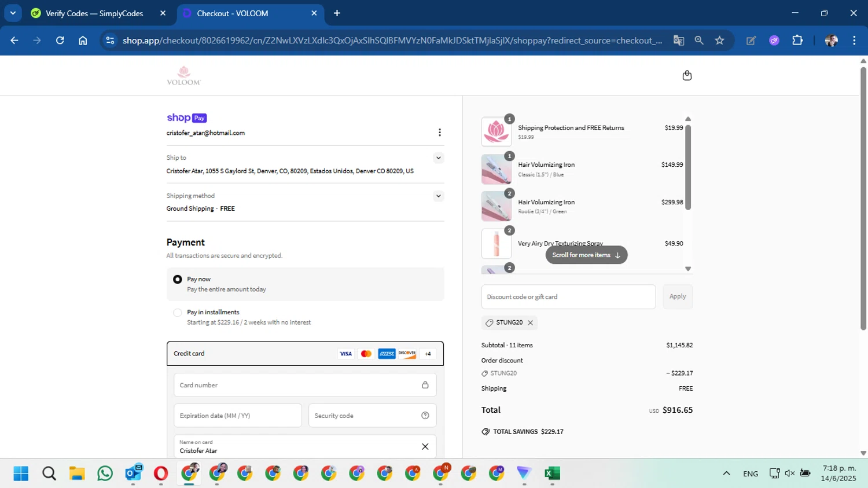Open Outlook from the taskbar
Viewport: 868px width, 488px height.
[133, 474]
